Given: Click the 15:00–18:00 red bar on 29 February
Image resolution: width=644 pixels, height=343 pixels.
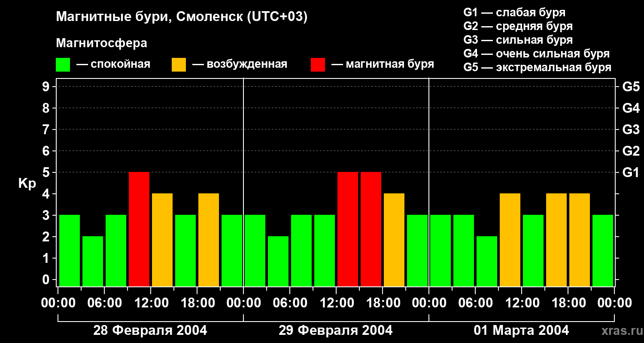Looking at the screenshot, I should coord(371,229).
